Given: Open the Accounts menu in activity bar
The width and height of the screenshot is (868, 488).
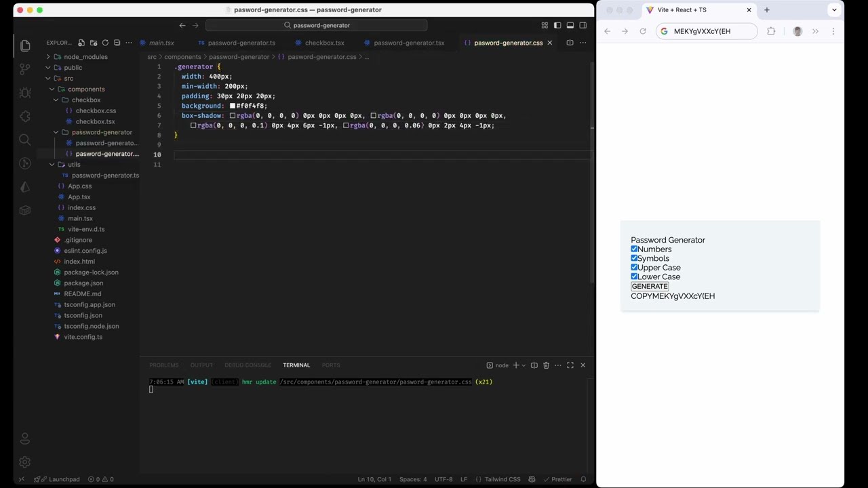Looking at the screenshot, I should [x=25, y=439].
